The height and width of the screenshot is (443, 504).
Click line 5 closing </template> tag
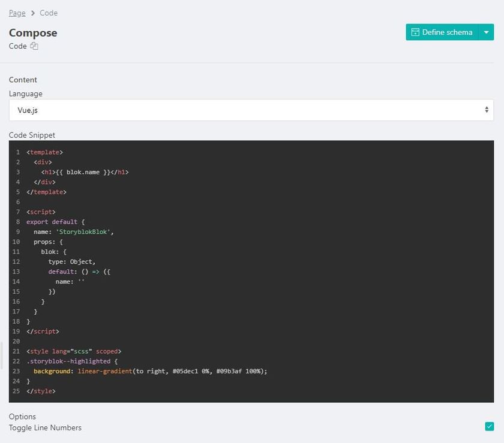pos(47,192)
